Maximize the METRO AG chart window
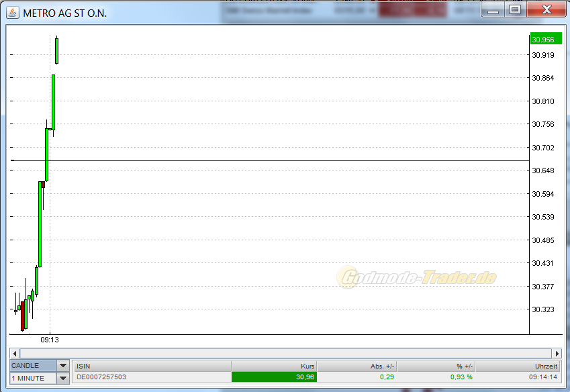This screenshot has height=392, width=570. 515,10
